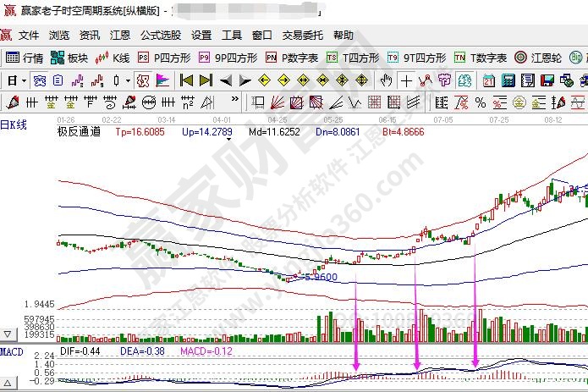Image resolution: width=588 pixels, height=392 pixels.
Task: Open the T数字表 tool
Action: click(x=481, y=58)
